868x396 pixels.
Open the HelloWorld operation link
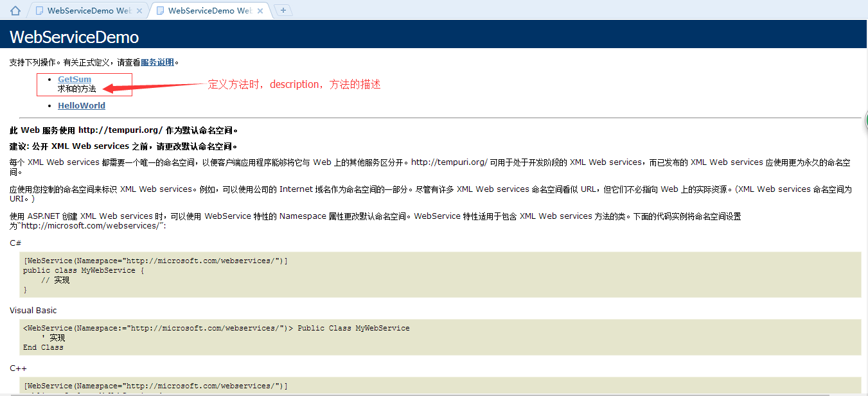pos(81,105)
